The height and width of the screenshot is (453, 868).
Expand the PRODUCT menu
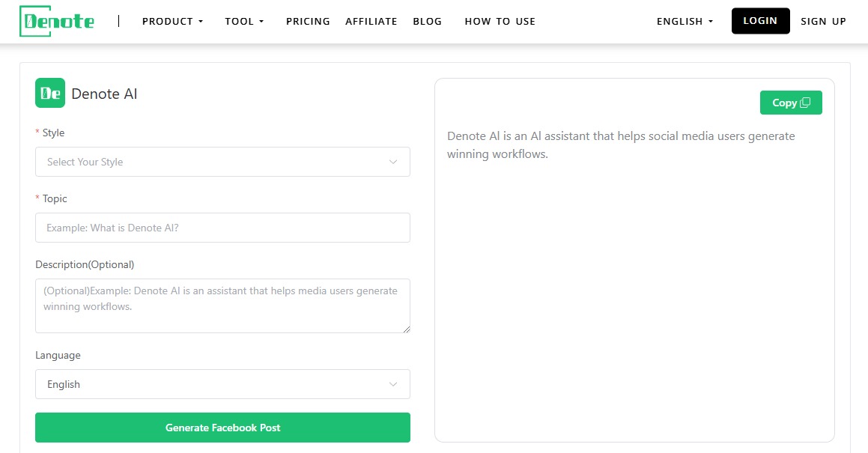pos(172,22)
